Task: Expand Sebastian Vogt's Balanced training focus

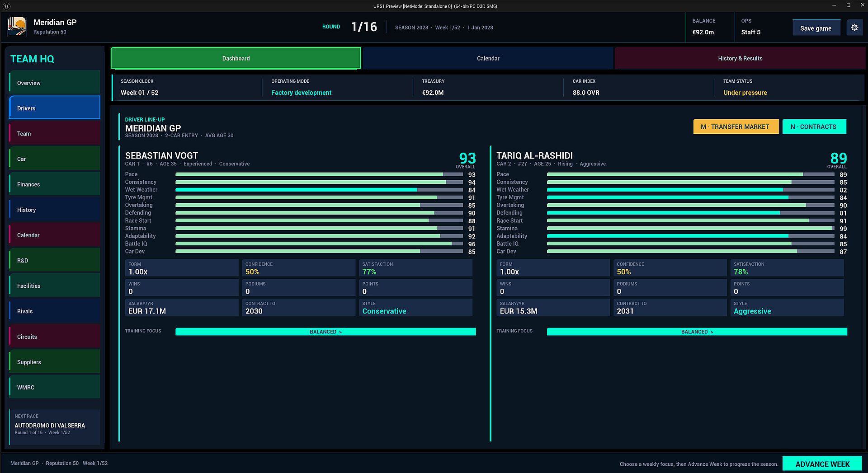Action: point(325,332)
